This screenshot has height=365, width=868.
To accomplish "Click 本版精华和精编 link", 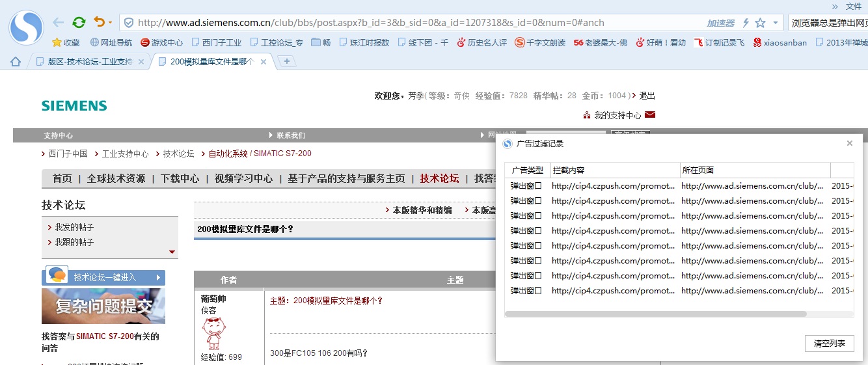I will [x=422, y=210].
